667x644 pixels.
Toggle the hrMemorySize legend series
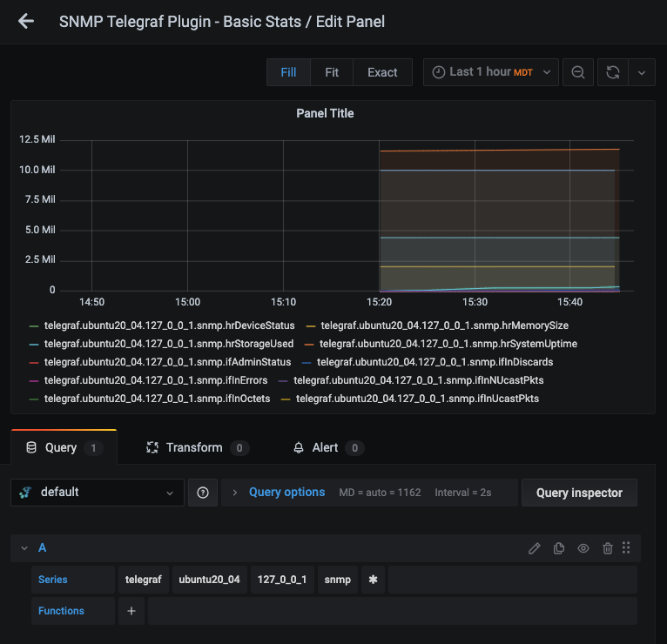(445, 325)
